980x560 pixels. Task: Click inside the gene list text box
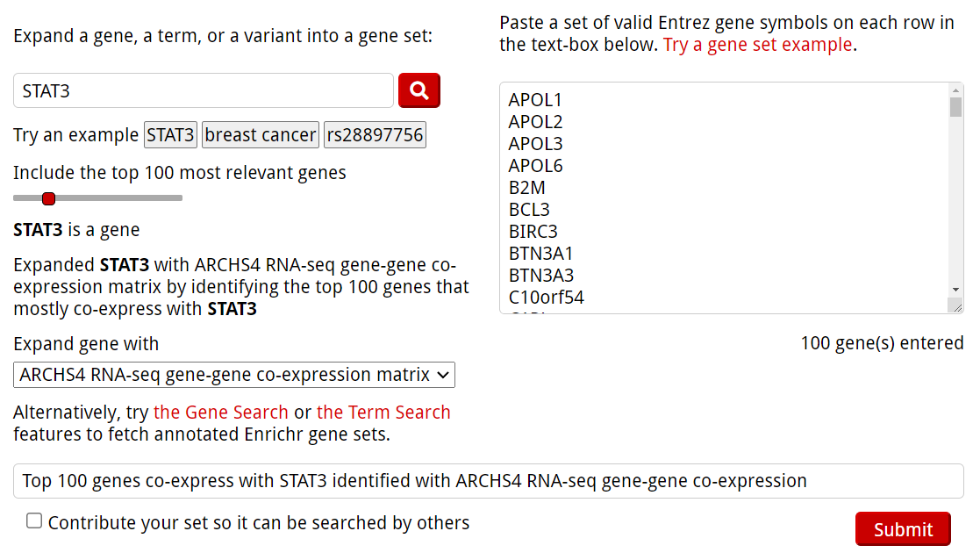tap(719, 197)
